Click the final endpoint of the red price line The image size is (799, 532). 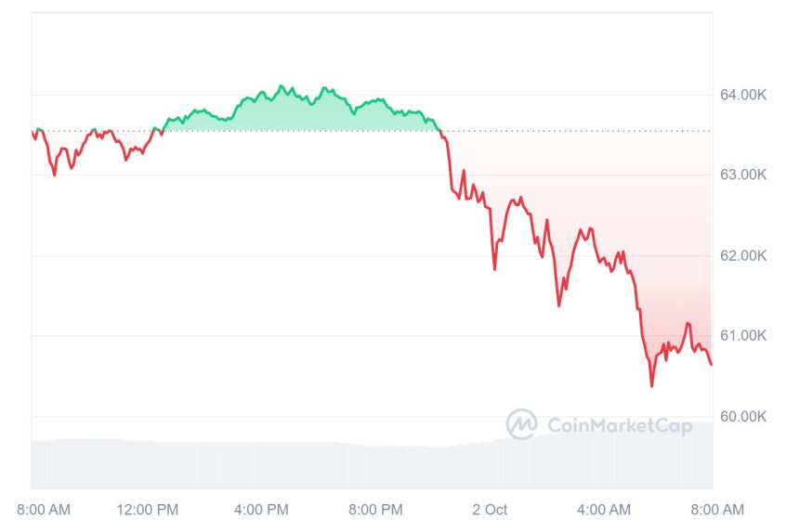coord(712,364)
